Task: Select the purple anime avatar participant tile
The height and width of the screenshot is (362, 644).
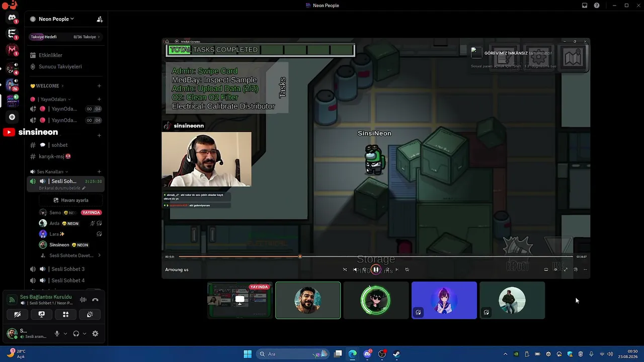Action: pos(444,300)
